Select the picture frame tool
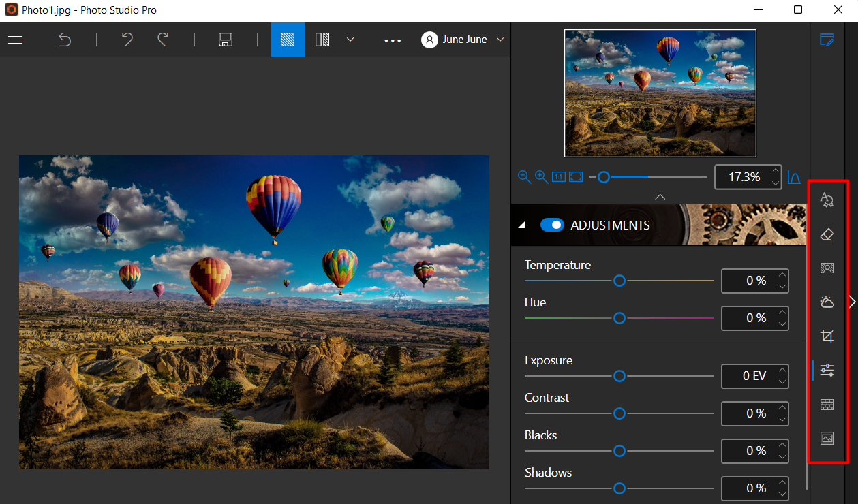 click(827, 439)
